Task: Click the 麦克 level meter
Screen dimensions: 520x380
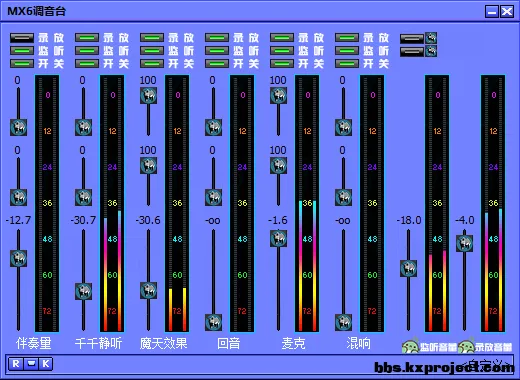Action: [x=307, y=203]
